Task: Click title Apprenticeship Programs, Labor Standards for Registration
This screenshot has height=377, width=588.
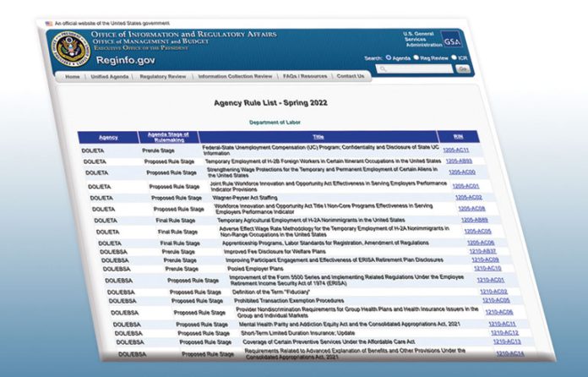Action: 325,243
